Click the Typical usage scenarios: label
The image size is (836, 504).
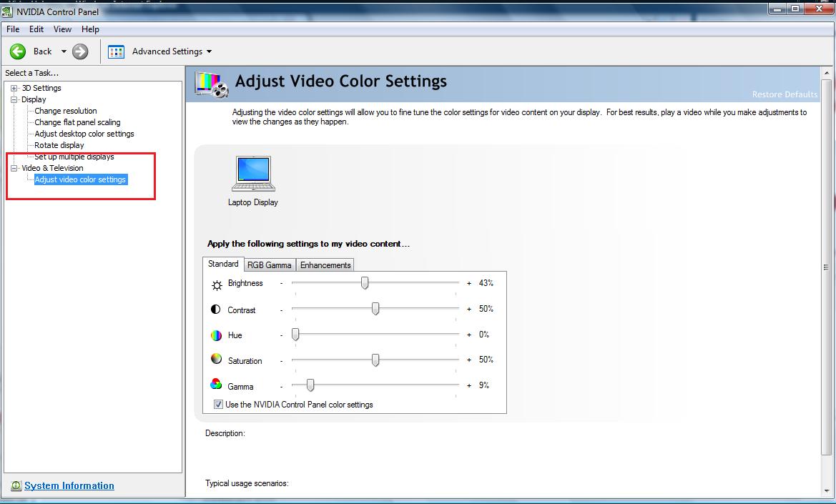[247, 483]
